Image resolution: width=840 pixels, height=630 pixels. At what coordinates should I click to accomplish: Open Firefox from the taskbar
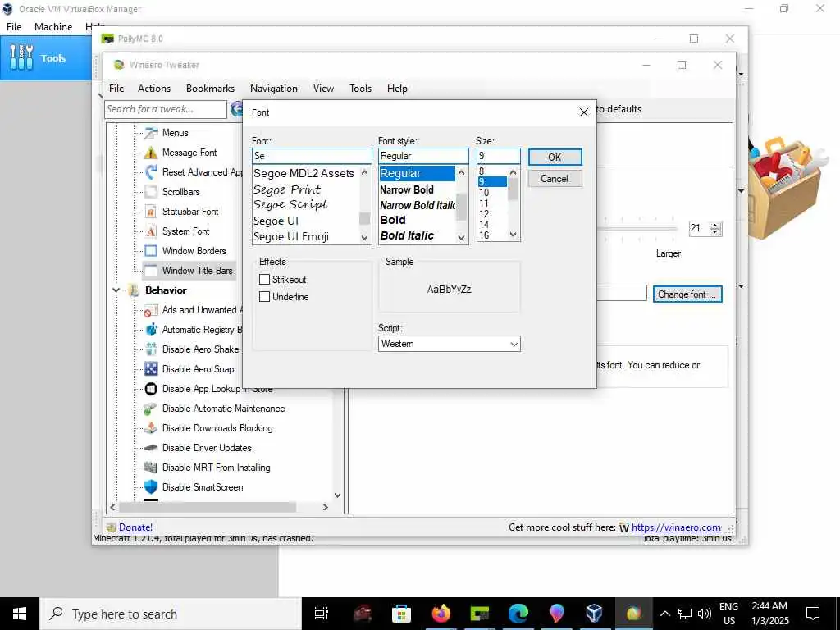(441, 614)
